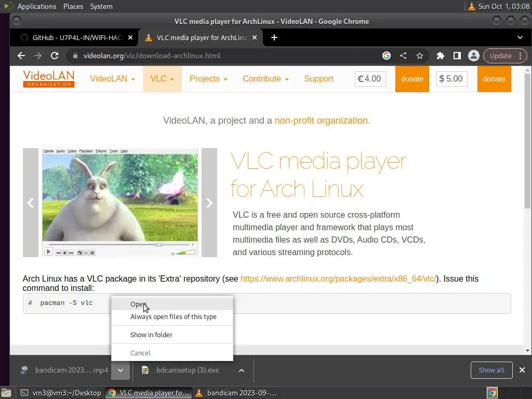Select Cancel in the download menu
Image resolution: width=532 pixels, height=399 pixels.
click(x=172, y=353)
